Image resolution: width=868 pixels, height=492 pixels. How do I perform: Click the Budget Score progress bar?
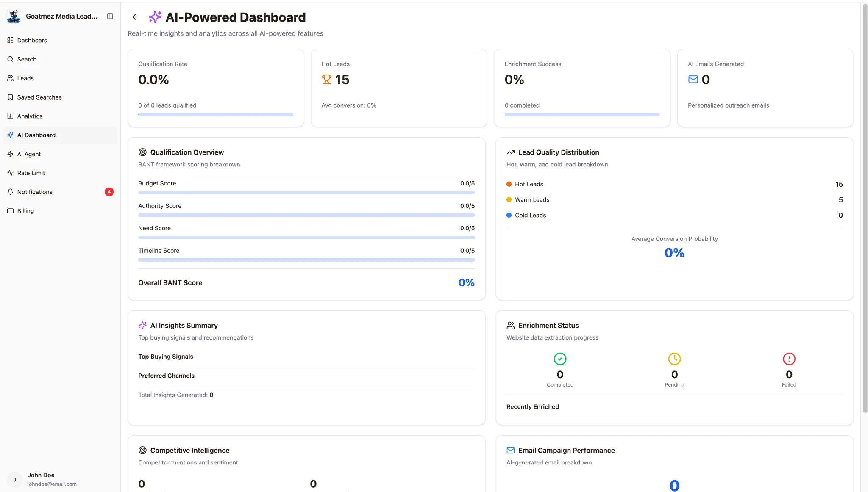306,193
